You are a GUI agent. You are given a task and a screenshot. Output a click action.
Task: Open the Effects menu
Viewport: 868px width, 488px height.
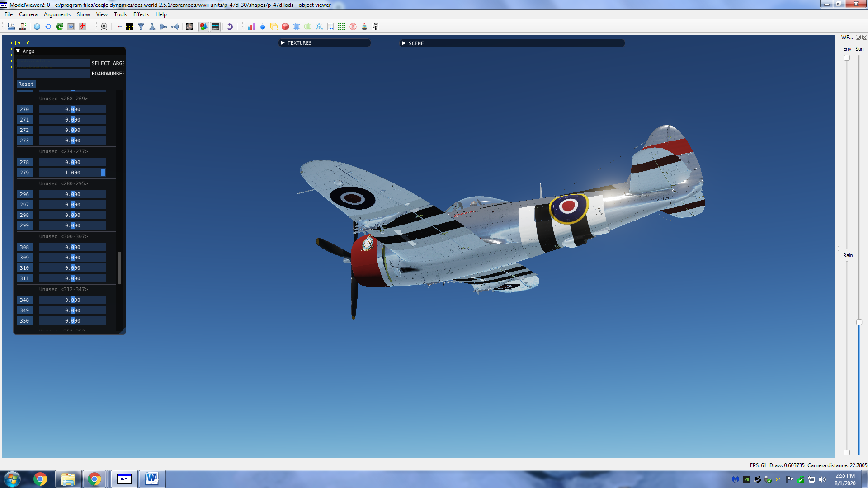(141, 14)
